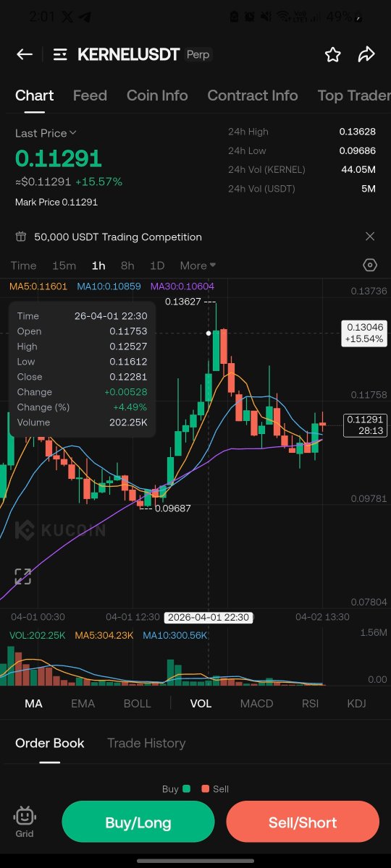
Task: Expand the More intervals dropdown
Action: (x=198, y=265)
